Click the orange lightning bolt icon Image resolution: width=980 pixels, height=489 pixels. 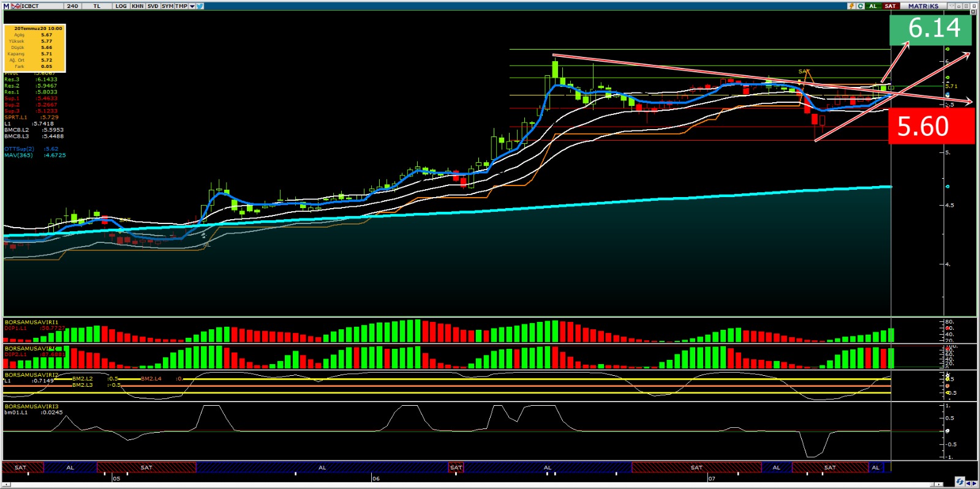click(851, 6)
